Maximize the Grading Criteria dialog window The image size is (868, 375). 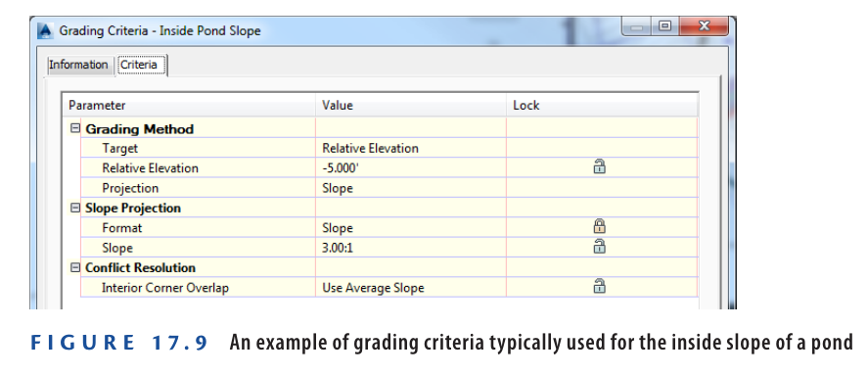point(664,26)
